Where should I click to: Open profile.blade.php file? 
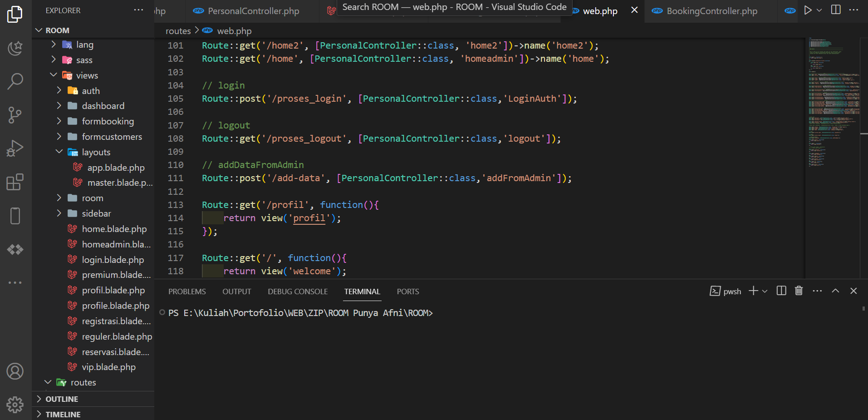[93, 306]
